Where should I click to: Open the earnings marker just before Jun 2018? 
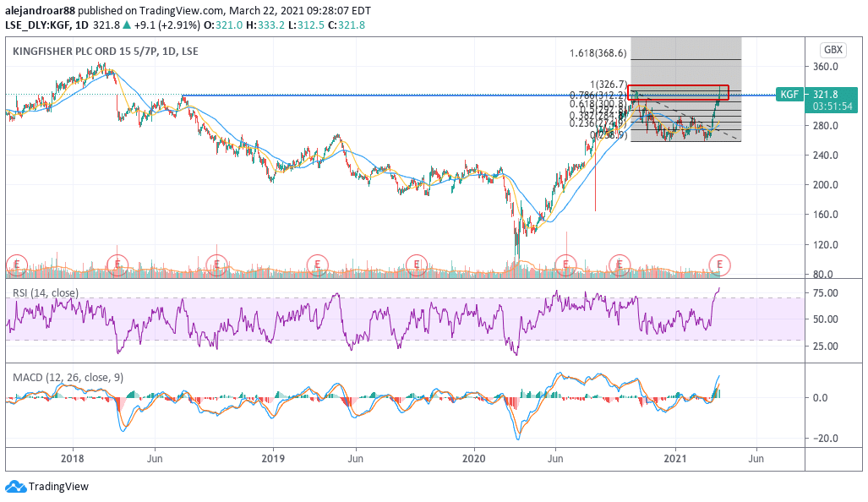point(117,265)
